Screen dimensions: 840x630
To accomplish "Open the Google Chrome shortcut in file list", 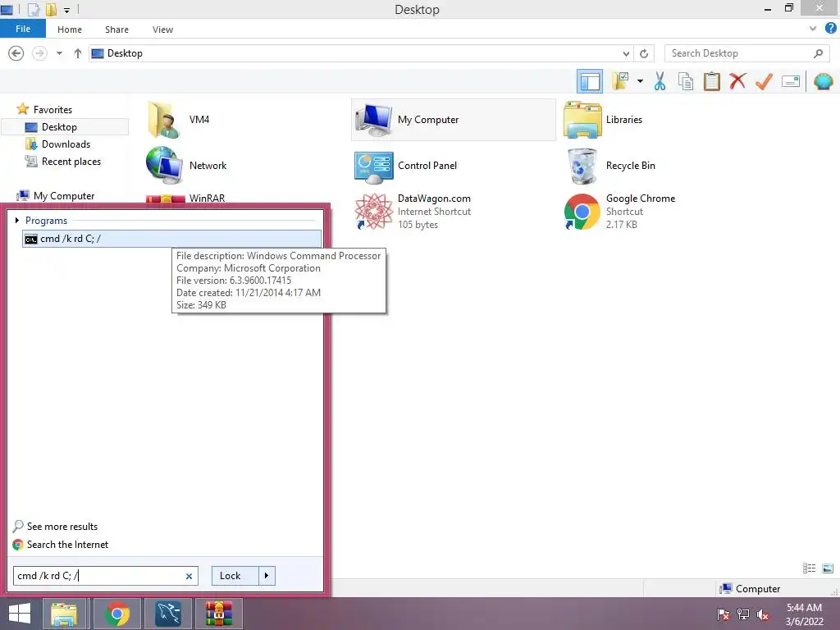I will coord(619,211).
